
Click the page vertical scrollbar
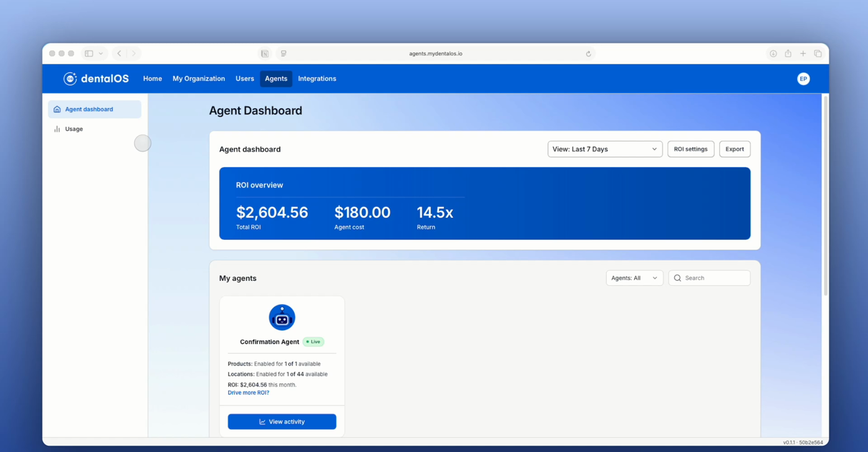click(825, 195)
